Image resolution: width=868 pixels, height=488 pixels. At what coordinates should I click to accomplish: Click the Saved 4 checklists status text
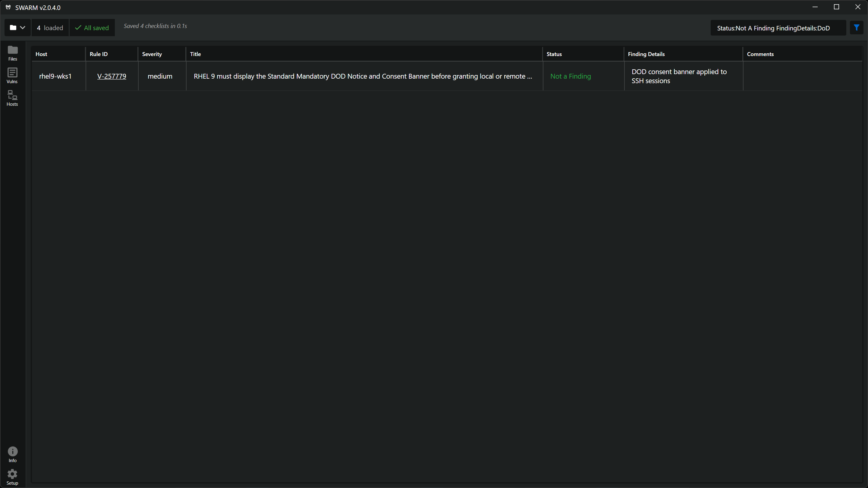click(x=155, y=26)
